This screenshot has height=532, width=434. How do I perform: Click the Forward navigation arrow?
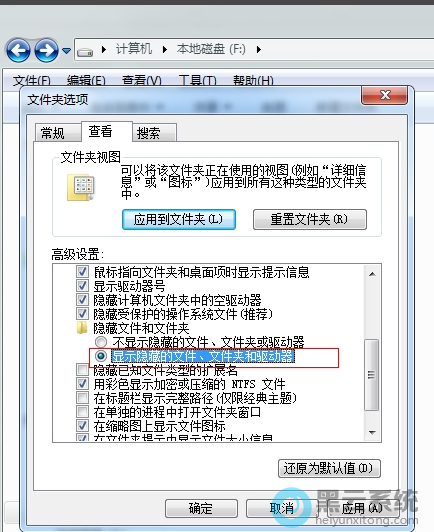[46, 50]
